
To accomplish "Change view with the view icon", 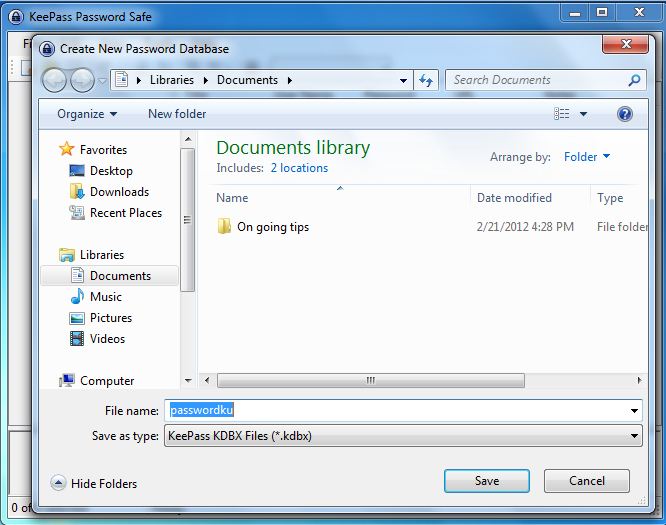I will (x=562, y=114).
